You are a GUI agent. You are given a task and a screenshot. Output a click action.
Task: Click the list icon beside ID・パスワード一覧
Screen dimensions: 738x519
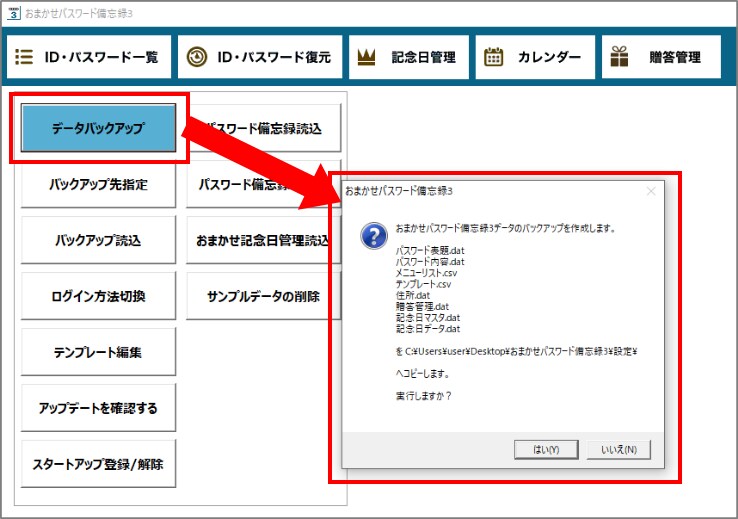point(24,57)
